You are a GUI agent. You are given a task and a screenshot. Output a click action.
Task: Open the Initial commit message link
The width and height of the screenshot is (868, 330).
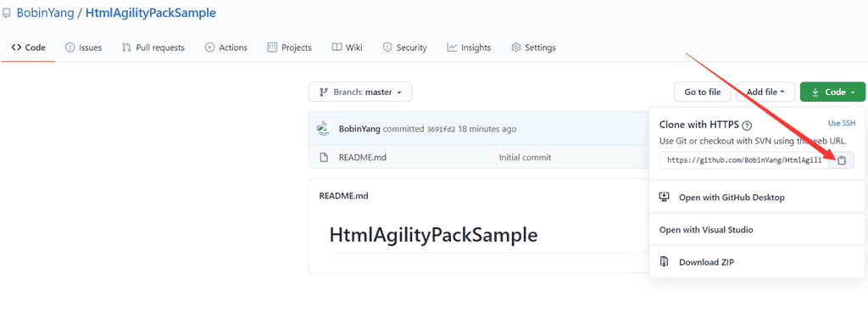tap(525, 157)
